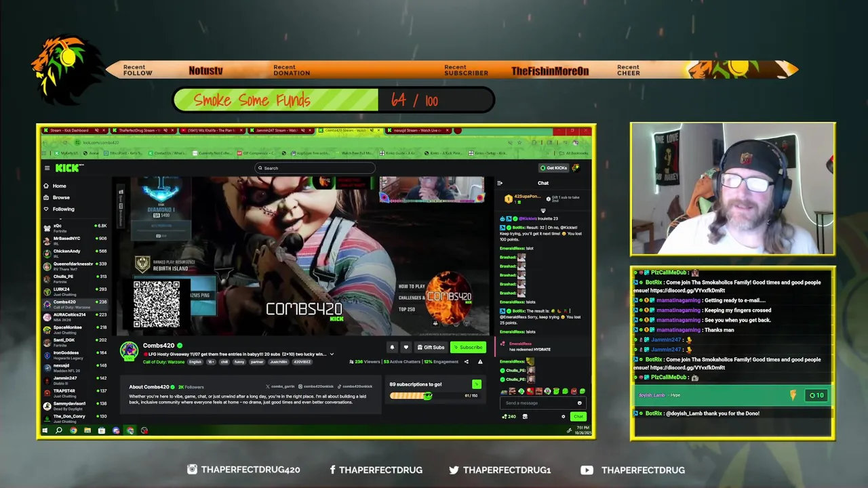
Task: Open the profile avatar beside Get KICKs
Action: [x=576, y=168]
